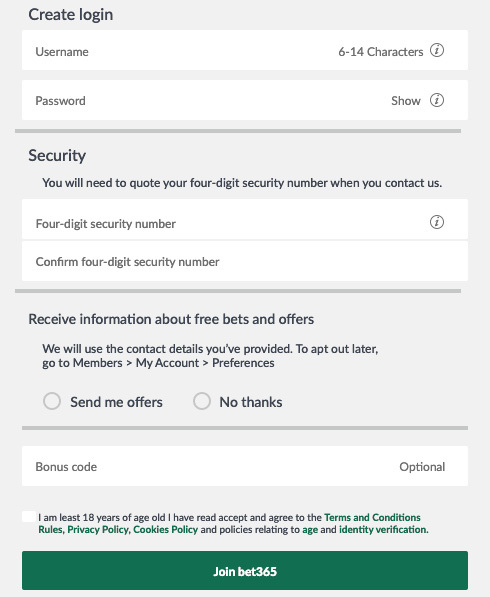490x597 pixels.
Task: Focus the Password input field
Action: (245, 100)
